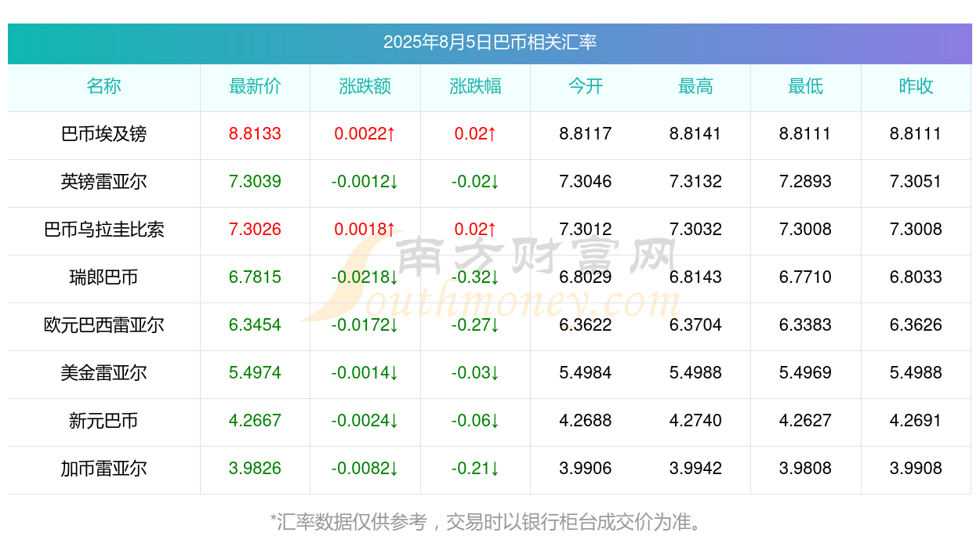The image size is (980, 547).
Task: Click high value 6.8143
Action: point(695,277)
